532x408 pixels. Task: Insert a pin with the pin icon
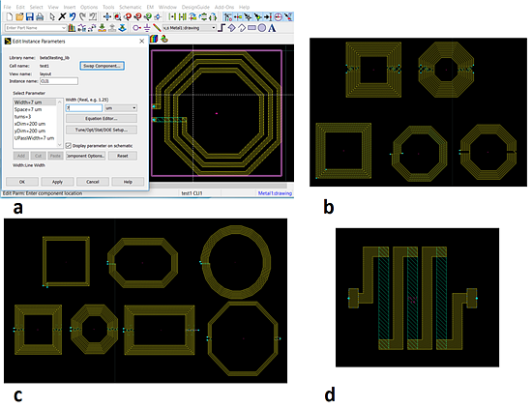coord(136,28)
